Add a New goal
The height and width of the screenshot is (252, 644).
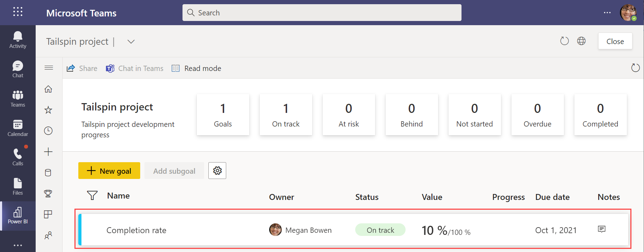(109, 171)
